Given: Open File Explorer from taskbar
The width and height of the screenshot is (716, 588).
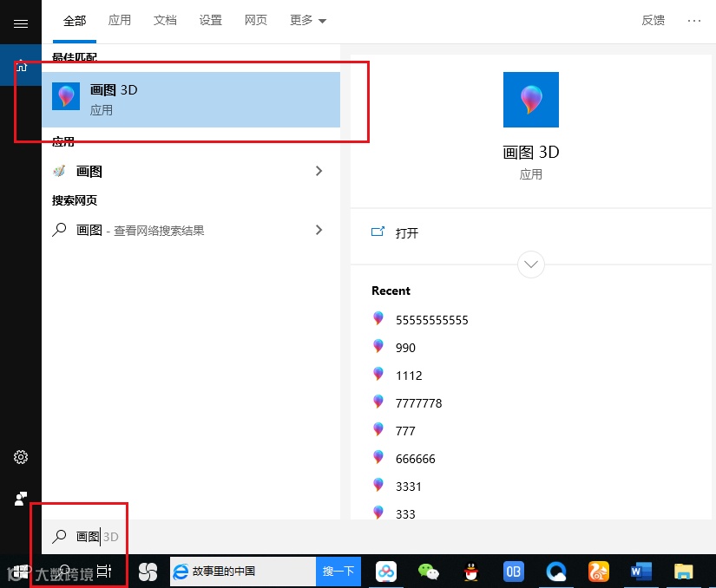Looking at the screenshot, I should pos(683,572).
